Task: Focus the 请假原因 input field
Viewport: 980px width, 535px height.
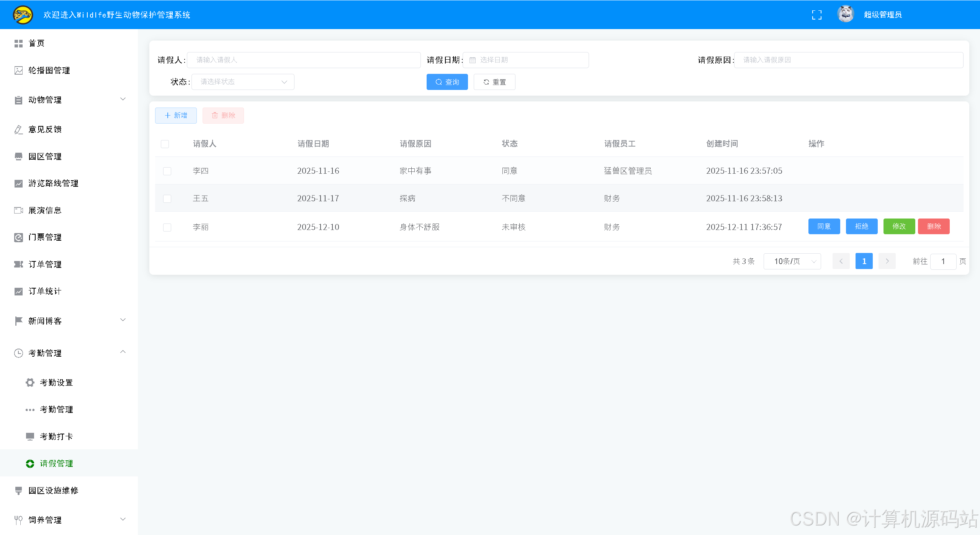Action: (848, 60)
